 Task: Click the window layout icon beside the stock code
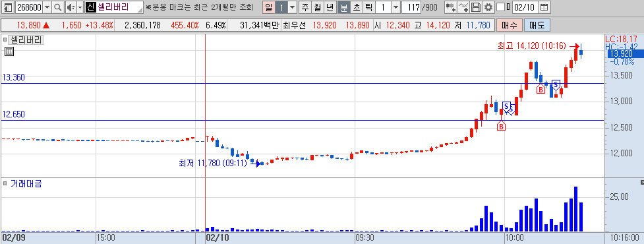8,7
